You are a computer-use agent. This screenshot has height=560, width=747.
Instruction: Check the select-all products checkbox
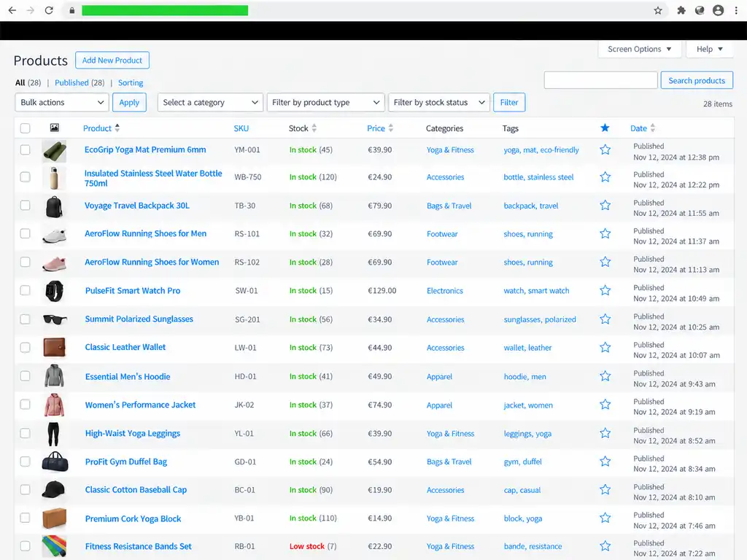[26, 128]
